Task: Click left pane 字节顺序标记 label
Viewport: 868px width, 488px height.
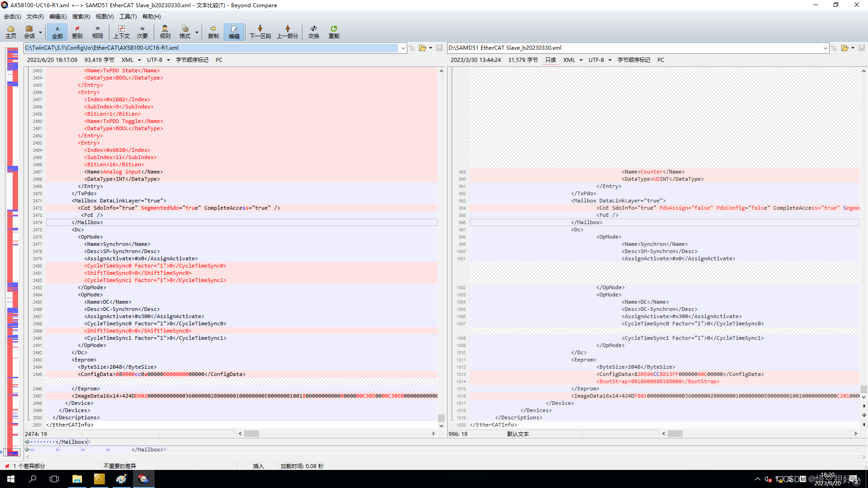Action: point(192,60)
